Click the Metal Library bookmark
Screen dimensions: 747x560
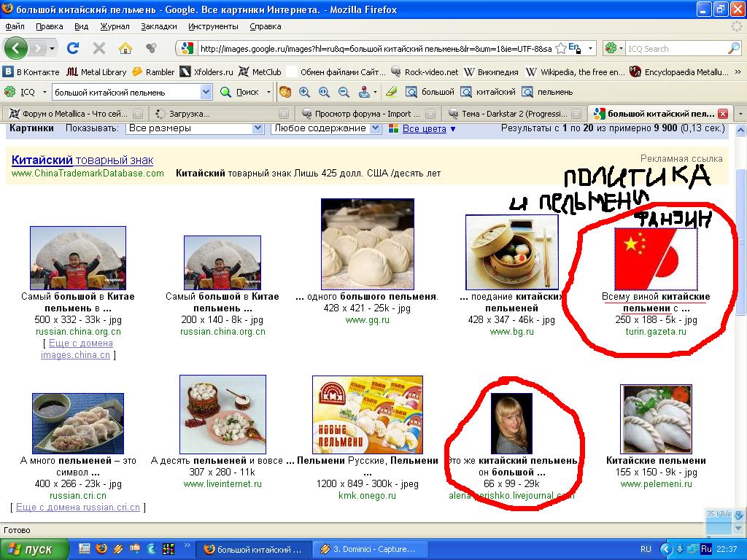[96, 72]
